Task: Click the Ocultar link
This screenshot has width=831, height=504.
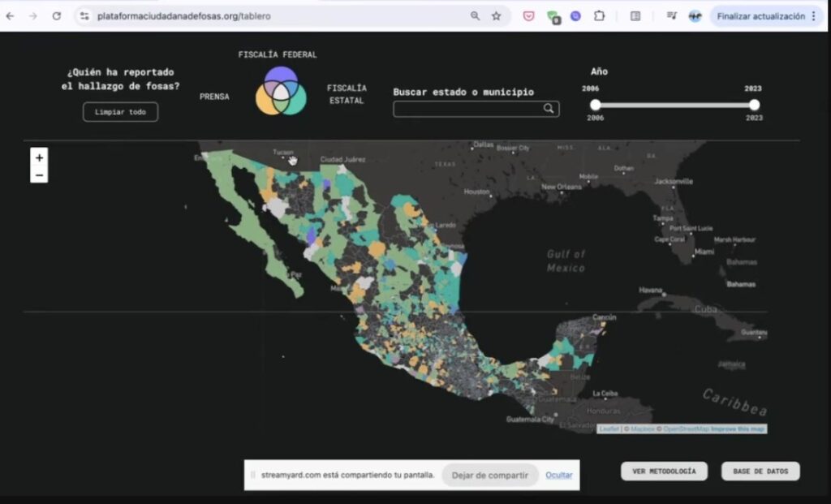Action: pos(558,475)
